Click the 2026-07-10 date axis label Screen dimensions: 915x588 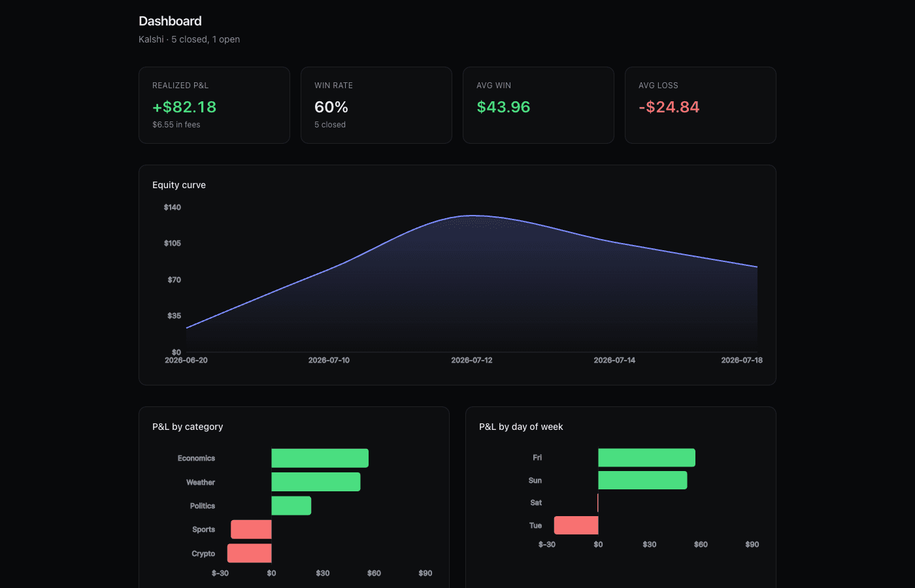pos(329,360)
